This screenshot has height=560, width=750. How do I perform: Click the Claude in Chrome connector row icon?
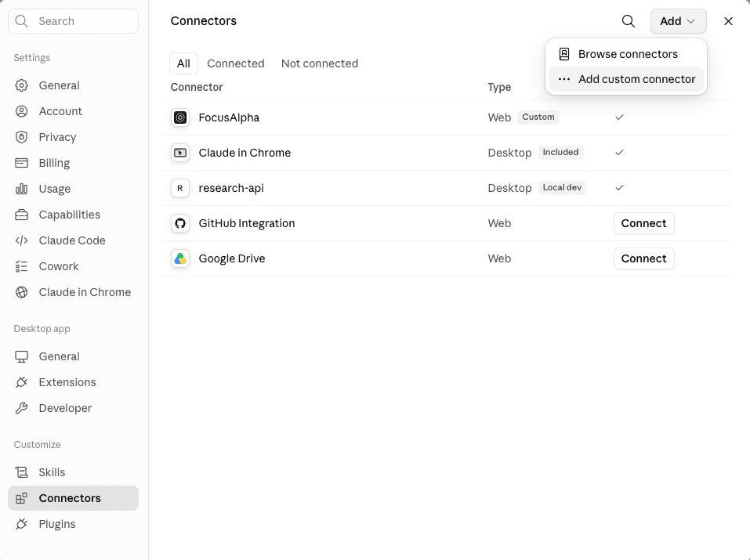tap(180, 153)
